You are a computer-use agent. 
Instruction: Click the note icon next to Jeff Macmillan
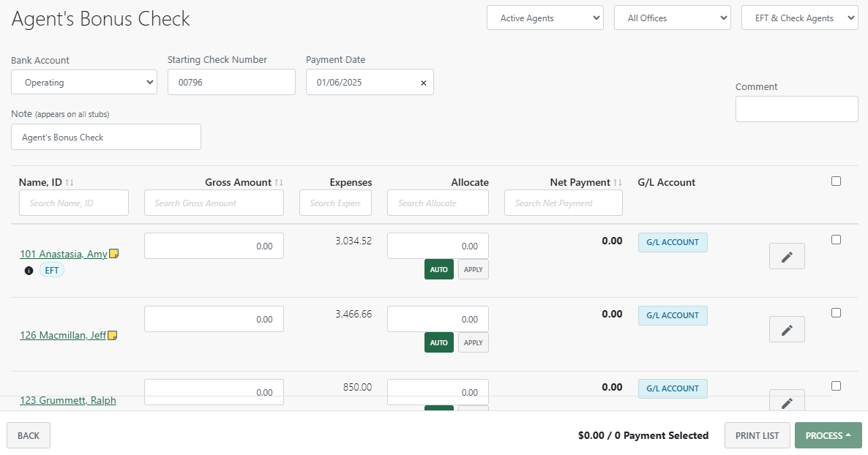coord(112,334)
